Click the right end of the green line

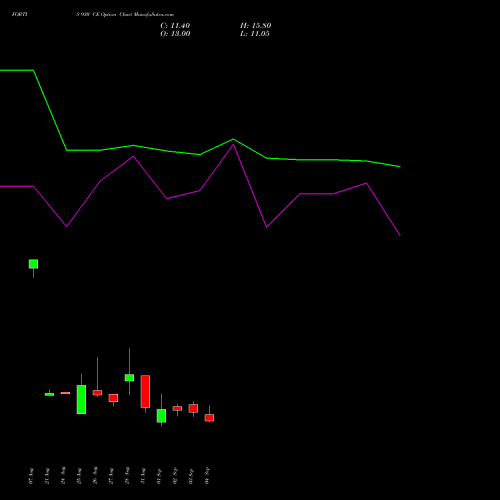pos(400,166)
